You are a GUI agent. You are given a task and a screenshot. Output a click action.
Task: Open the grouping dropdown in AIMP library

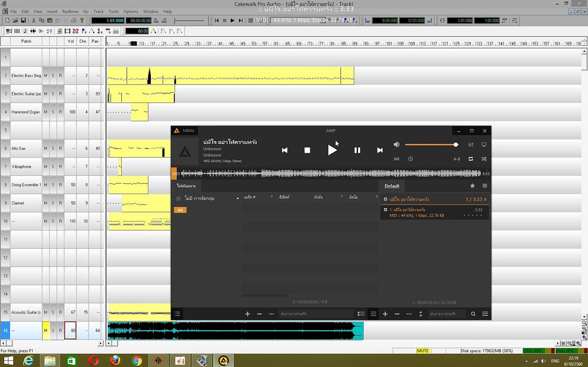pyautogui.click(x=237, y=198)
